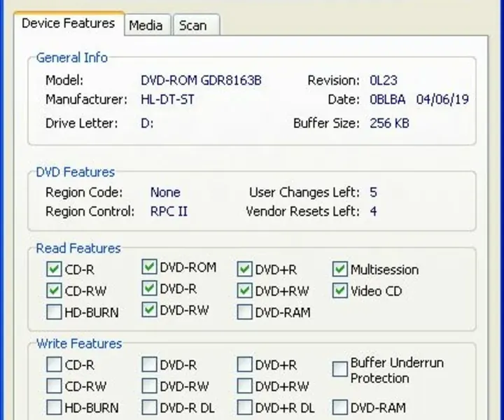Screen dimensions: 504x420
Task: Uncheck CD-R under Read Features
Action: (x=54, y=269)
